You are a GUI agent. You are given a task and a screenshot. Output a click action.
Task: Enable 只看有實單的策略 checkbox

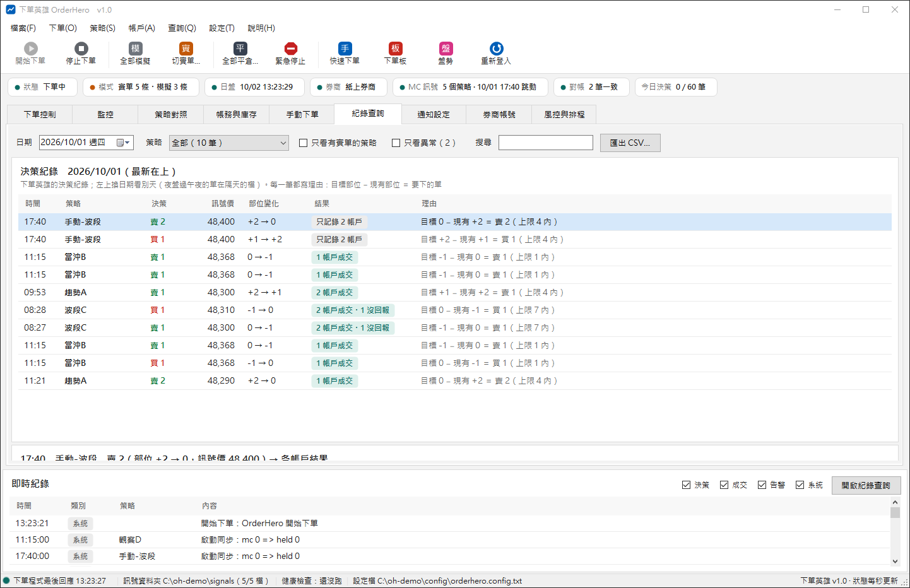303,143
